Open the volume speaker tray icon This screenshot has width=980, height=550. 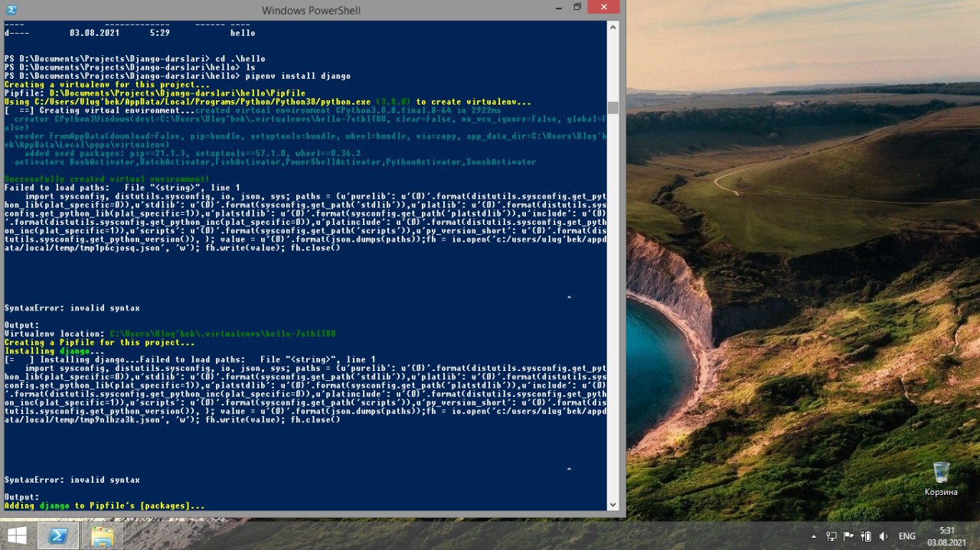tap(884, 536)
